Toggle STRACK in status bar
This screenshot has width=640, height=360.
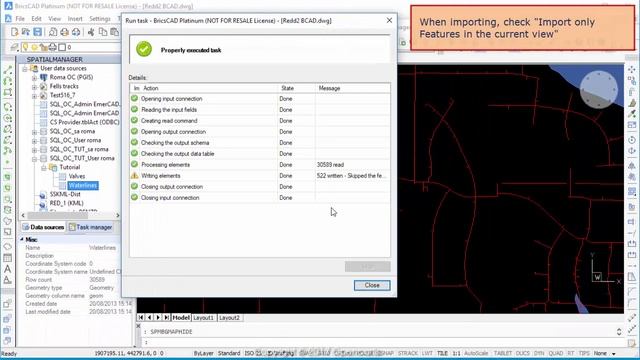(407, 353)
